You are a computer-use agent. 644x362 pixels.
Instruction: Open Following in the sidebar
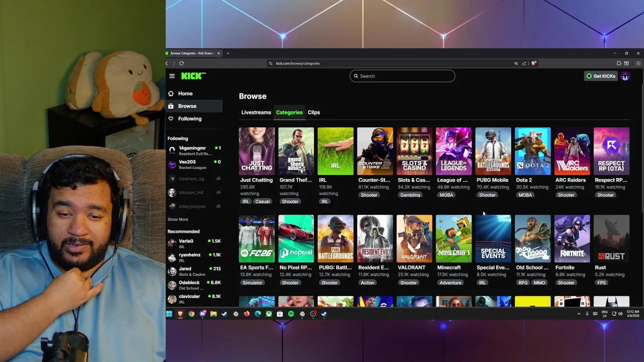click(x=194, y=119)
